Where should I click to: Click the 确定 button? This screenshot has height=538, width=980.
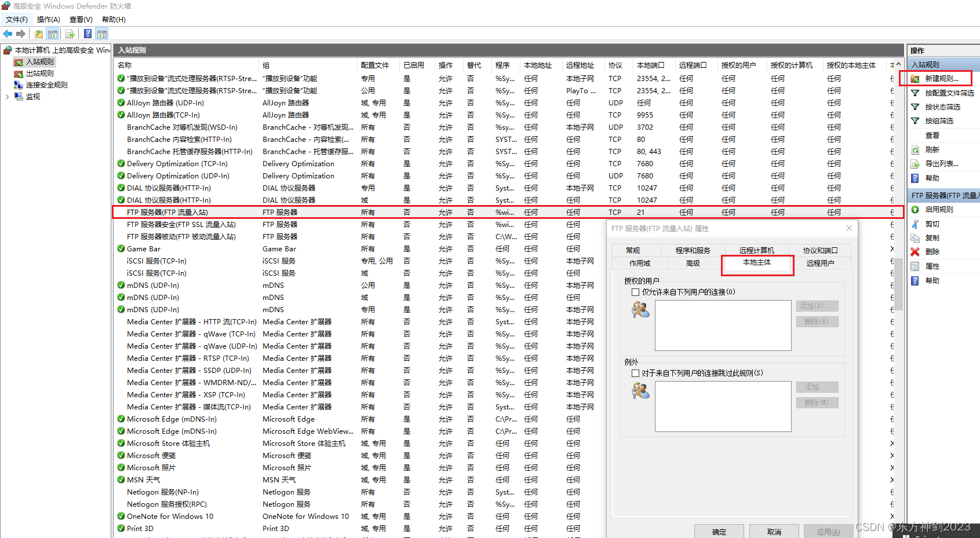719,532
